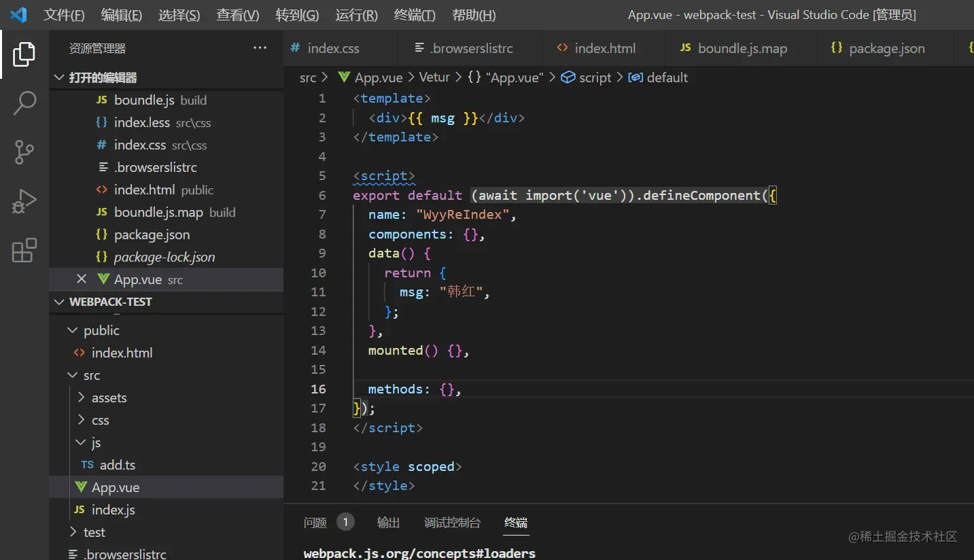
Task: Click the src breadcrumb segment
Action: 308,77
